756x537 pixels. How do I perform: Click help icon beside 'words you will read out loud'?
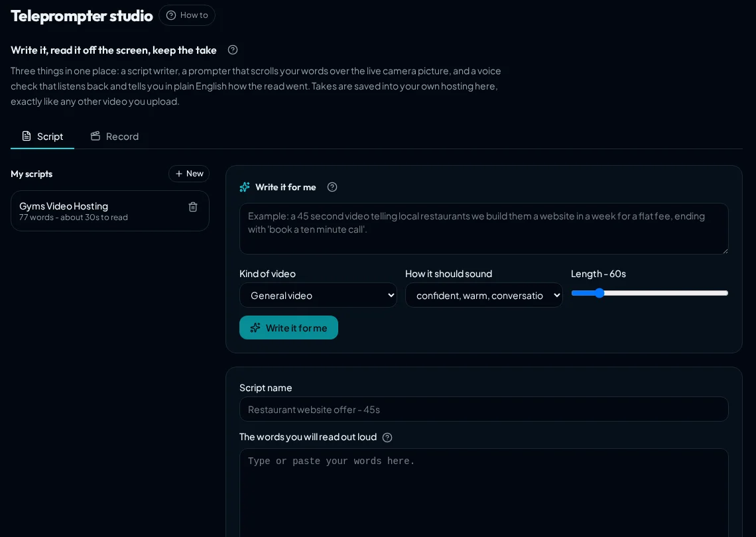pos(387,437)
